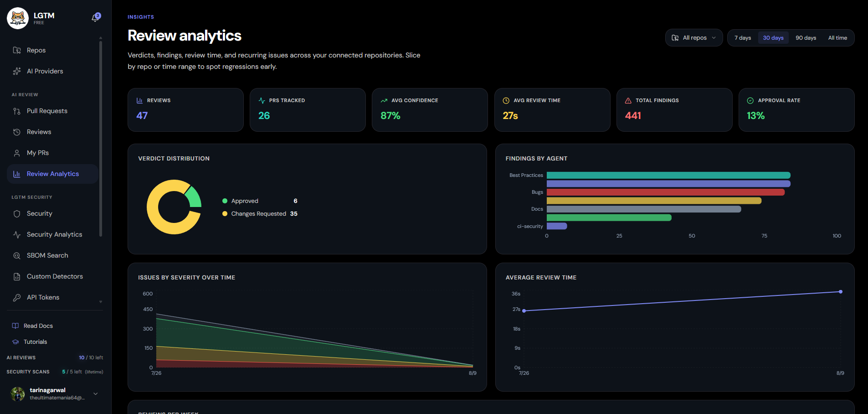Expand the tarinagarwal account menu chevron
The image size is (868, 414).
pyautogui.click(x=96, y=393)
